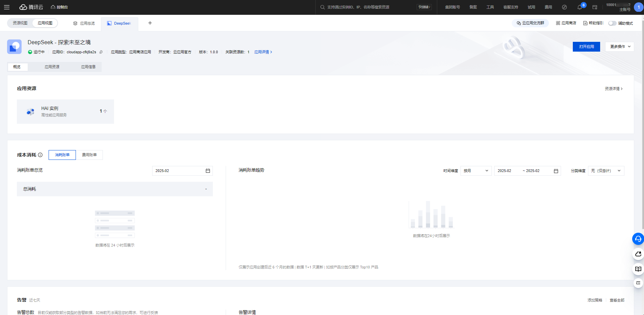Click the 总消耗 summary row

tap(115, 189)
